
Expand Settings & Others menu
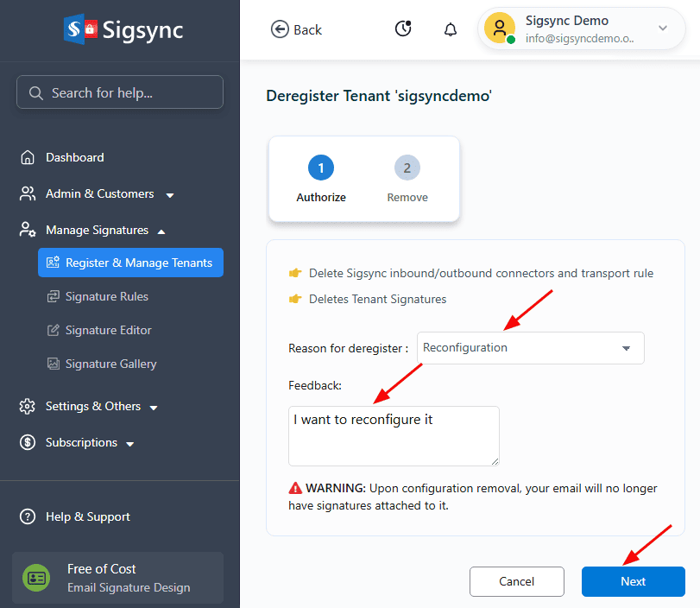coord(154,407)
